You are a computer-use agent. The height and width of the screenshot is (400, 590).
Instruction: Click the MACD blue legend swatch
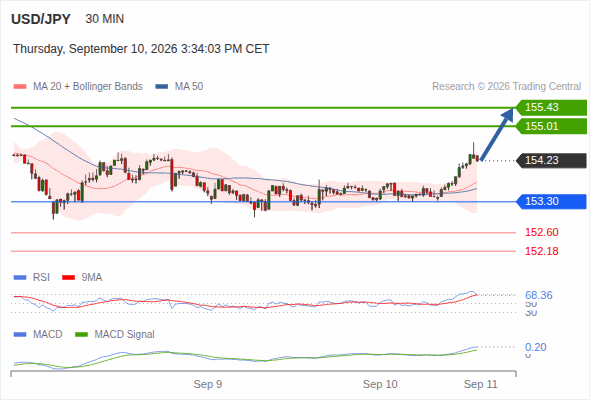coord(20,334)
